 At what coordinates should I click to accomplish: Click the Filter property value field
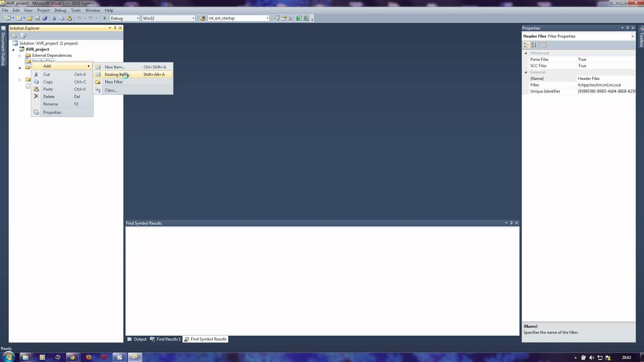[x=606, y=85]
